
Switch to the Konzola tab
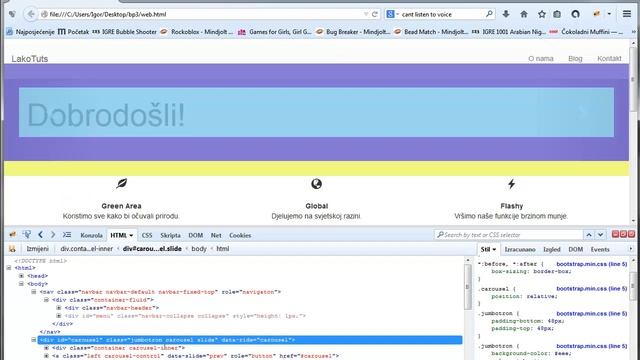tap(91, 236)
